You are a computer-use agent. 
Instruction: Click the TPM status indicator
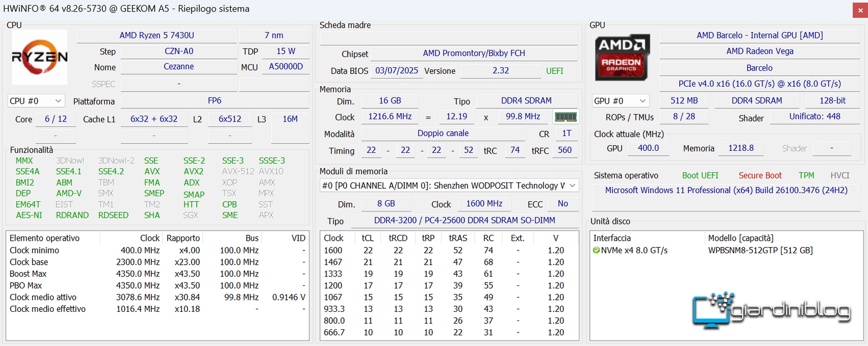point(806,176)
